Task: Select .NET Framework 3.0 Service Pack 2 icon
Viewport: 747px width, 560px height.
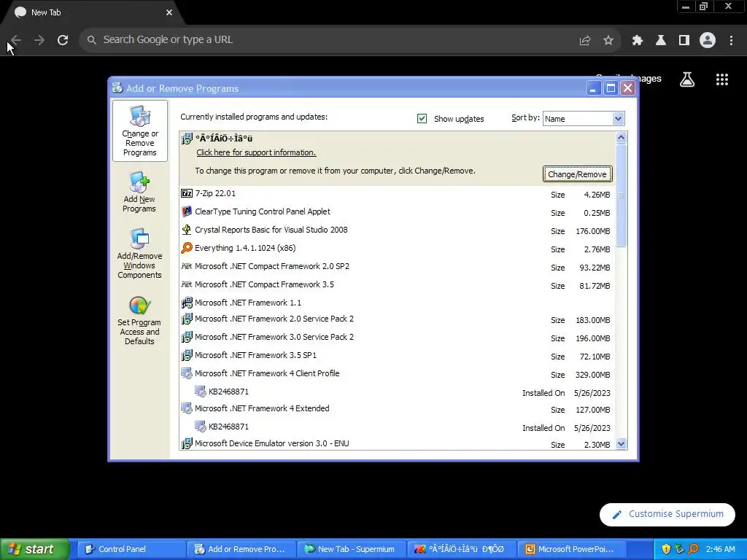Action: [x=187, y=337]
